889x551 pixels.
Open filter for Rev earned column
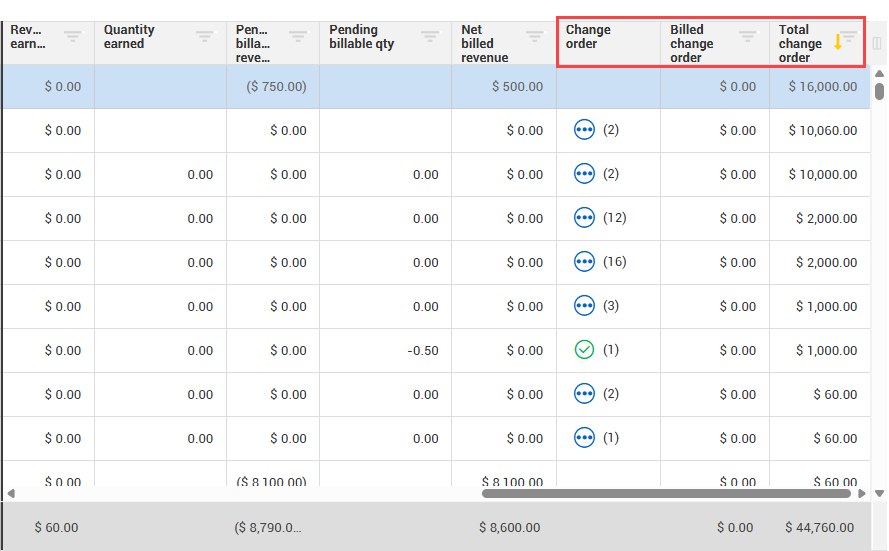click(73, 37)
